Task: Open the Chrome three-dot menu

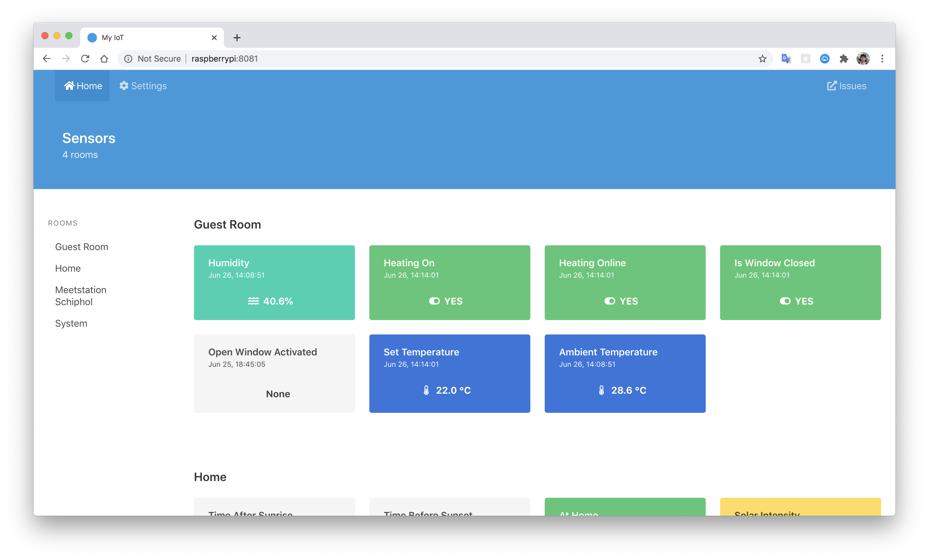Action: tap(882, 59)
